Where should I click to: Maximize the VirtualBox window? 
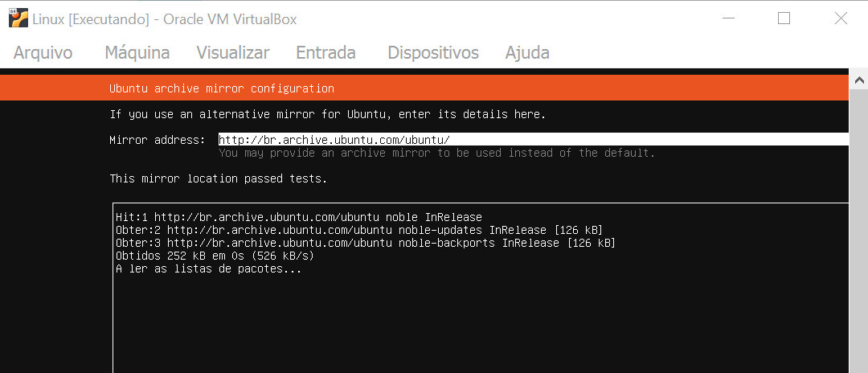[784, 18]
